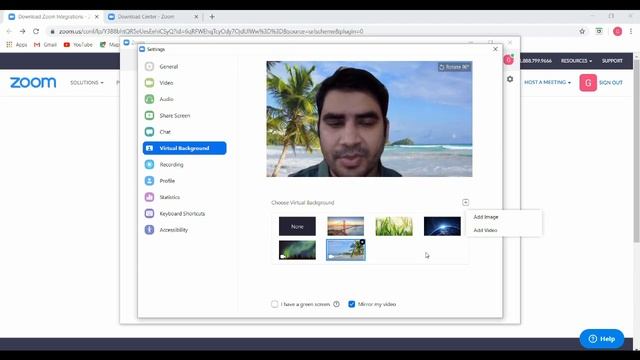The height and width of the screenshot is (360, 640).
Task: Click Sign Out link on Zoom page
Action: [611, 82]
